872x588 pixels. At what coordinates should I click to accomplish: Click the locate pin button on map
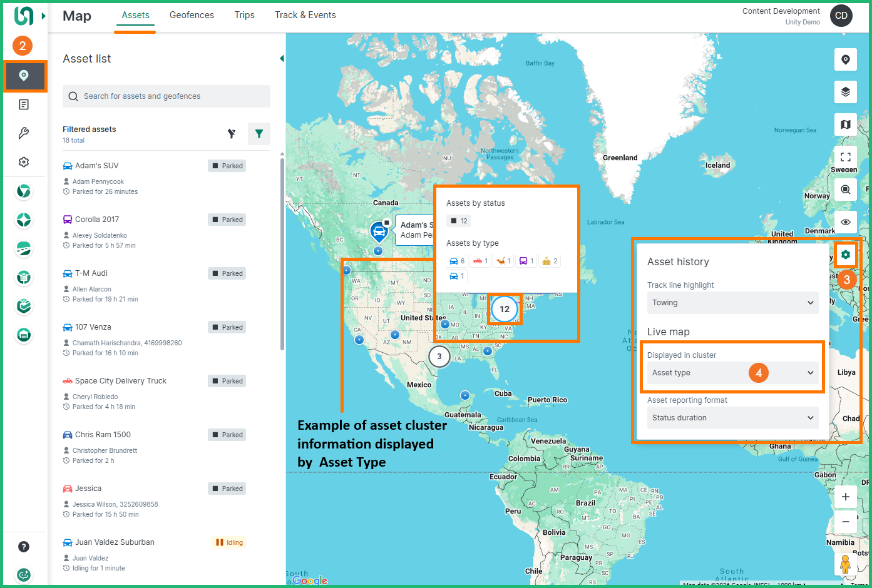(845, 59)
